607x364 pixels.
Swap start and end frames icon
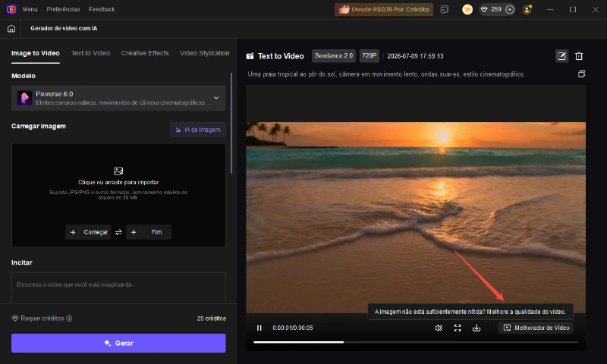click(x=118, y=232)
